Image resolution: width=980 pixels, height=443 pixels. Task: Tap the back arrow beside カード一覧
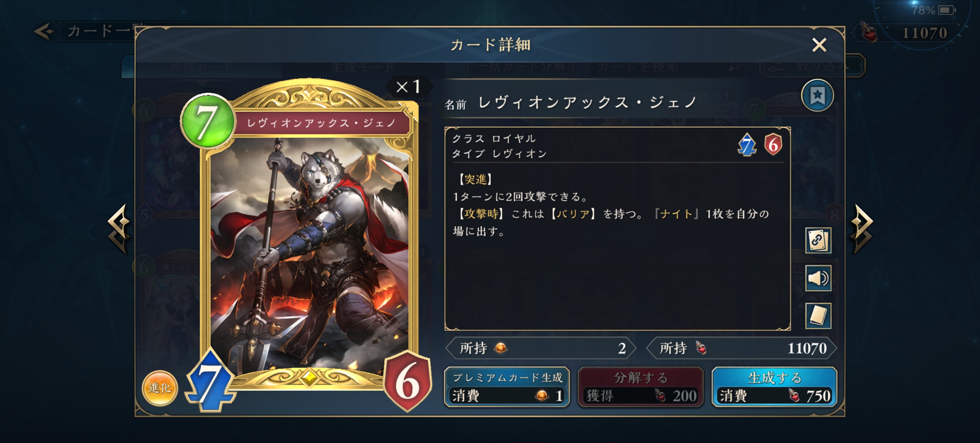[44, 31]
